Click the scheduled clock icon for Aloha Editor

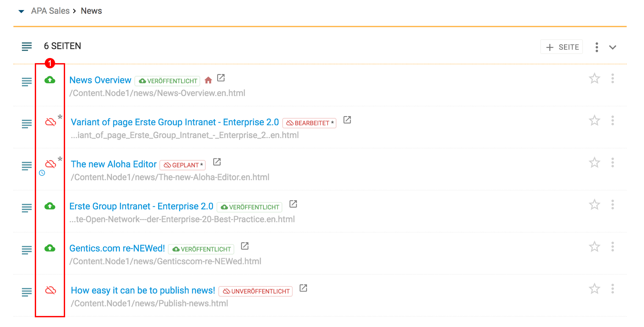click(x=42, y=173)
